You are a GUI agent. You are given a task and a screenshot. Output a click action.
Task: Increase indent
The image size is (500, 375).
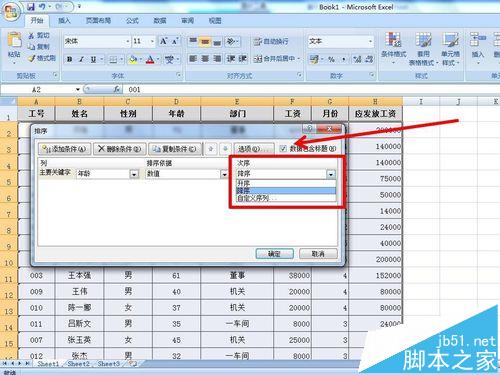[242, 59]
